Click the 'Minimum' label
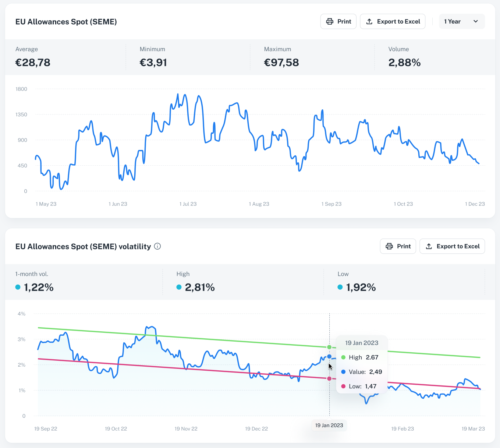 coord(152,49)
